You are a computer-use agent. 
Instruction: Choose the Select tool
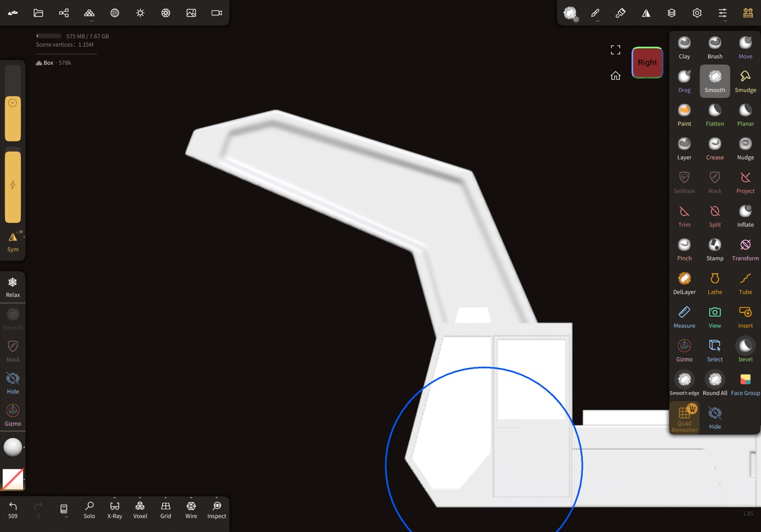tap(715, 351)
